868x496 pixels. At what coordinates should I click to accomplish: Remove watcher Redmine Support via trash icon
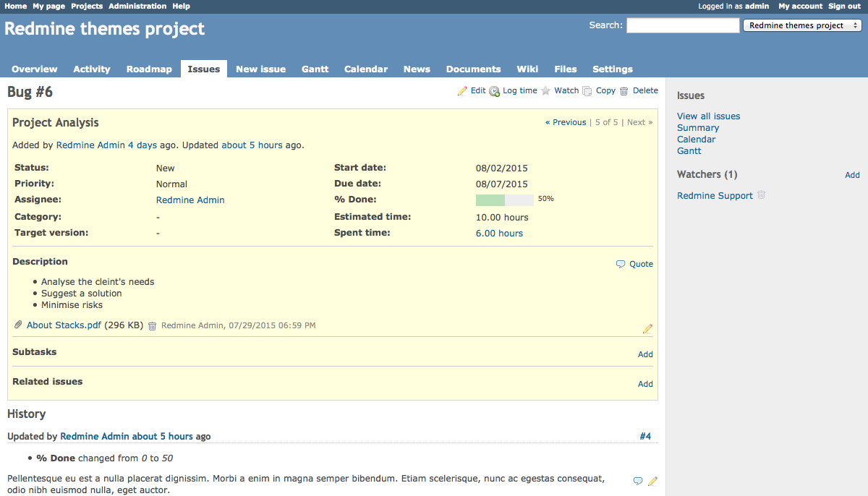point(761,195)
